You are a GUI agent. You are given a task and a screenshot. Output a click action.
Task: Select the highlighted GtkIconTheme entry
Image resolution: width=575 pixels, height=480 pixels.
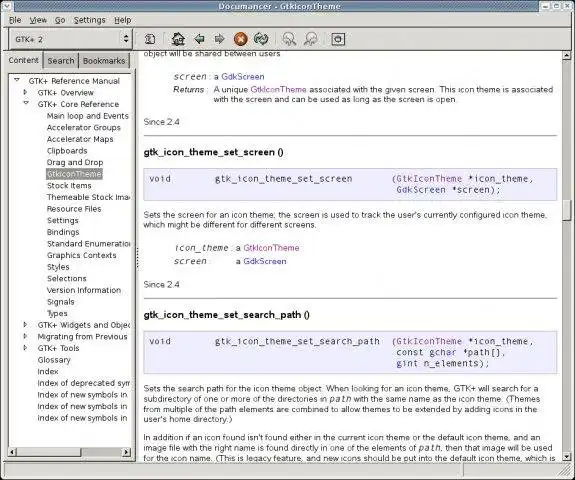click(74, 174)
